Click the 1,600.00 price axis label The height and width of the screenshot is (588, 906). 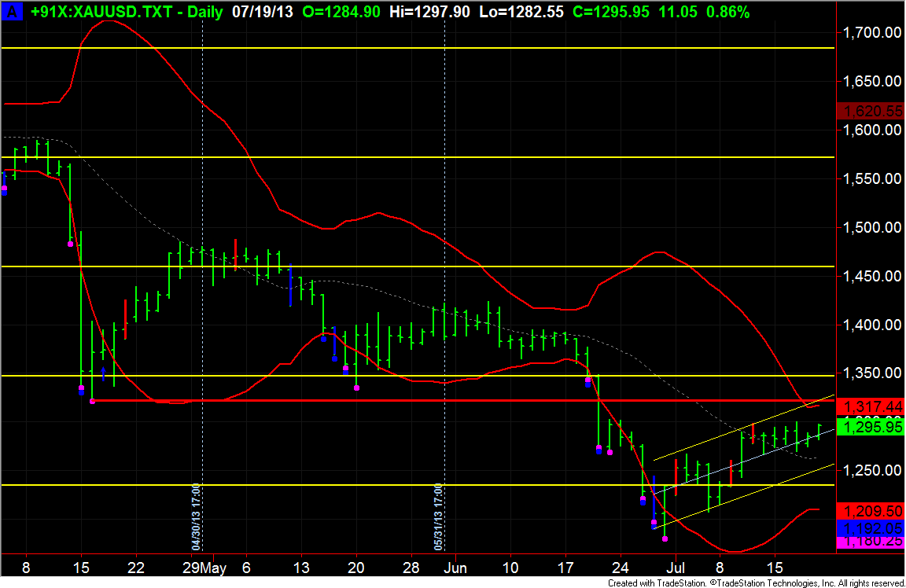(872, 130)
